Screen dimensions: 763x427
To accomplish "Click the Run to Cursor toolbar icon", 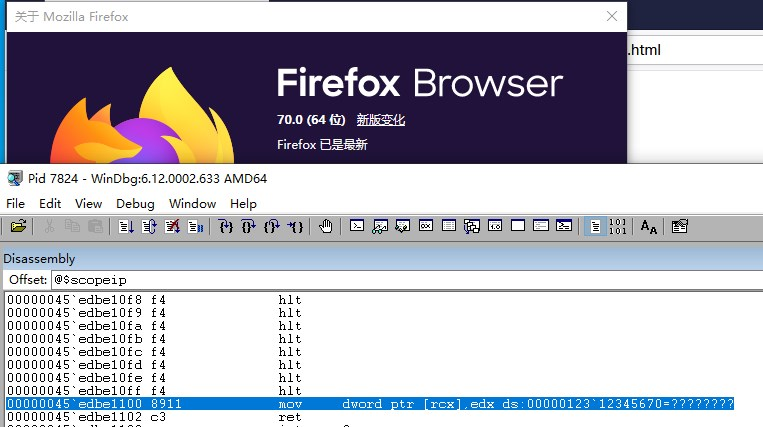I will tap(295, 227).
